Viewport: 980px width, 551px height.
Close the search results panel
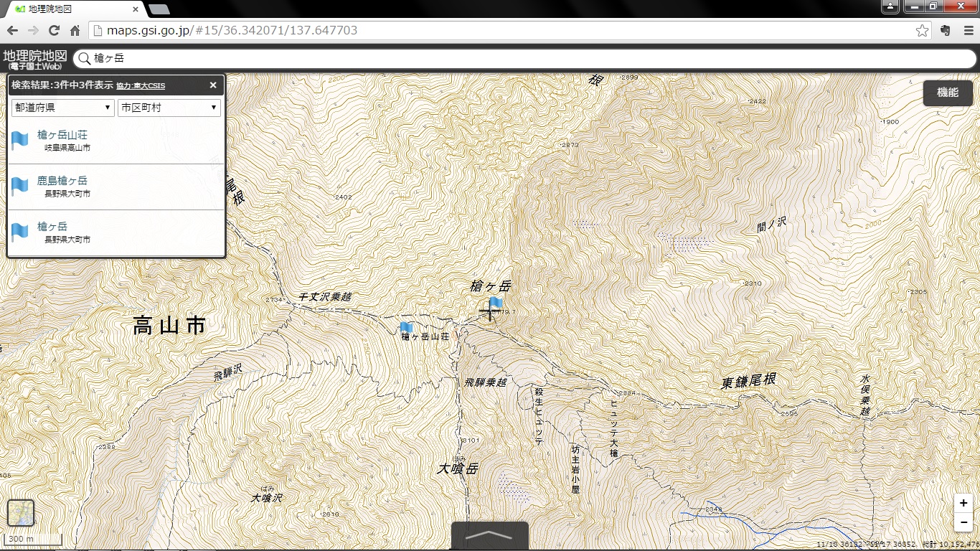(213, 85)
